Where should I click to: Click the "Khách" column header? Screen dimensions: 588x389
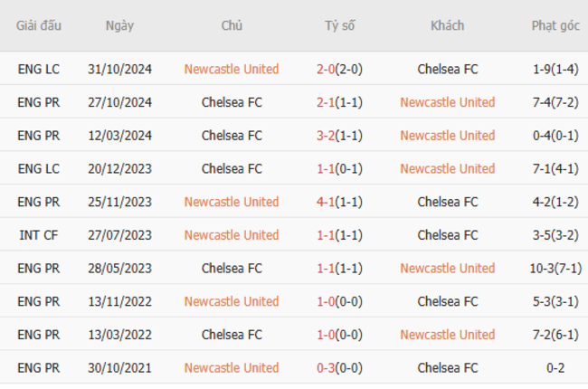[x=447, y=25]
